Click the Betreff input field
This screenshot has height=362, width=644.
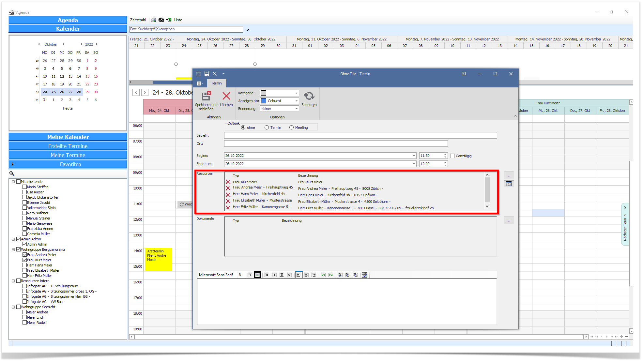(x=360, y=135)
